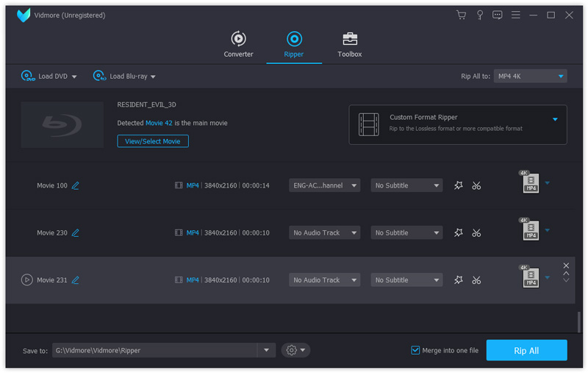Expand the Custom Format Ripper selector

555,119
